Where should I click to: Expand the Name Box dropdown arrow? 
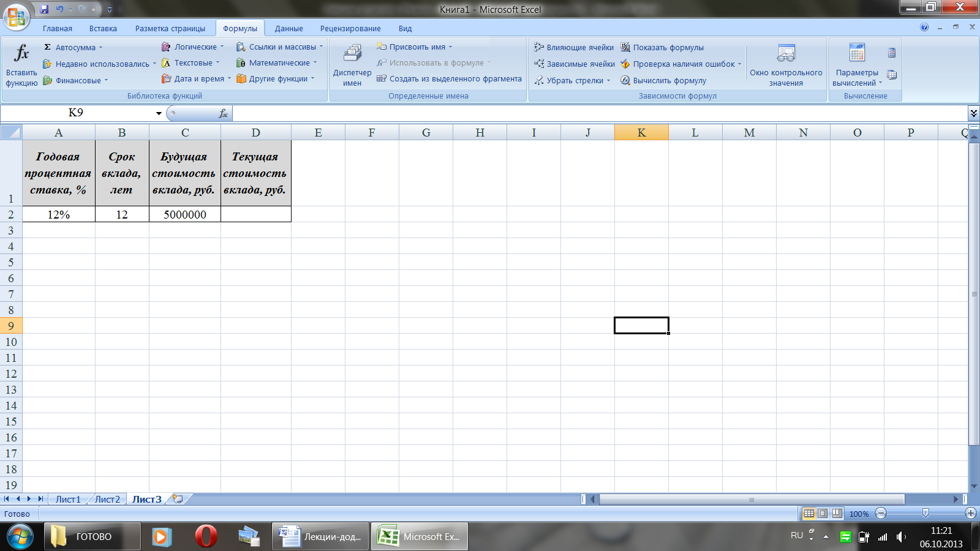[x=159, y=113]
